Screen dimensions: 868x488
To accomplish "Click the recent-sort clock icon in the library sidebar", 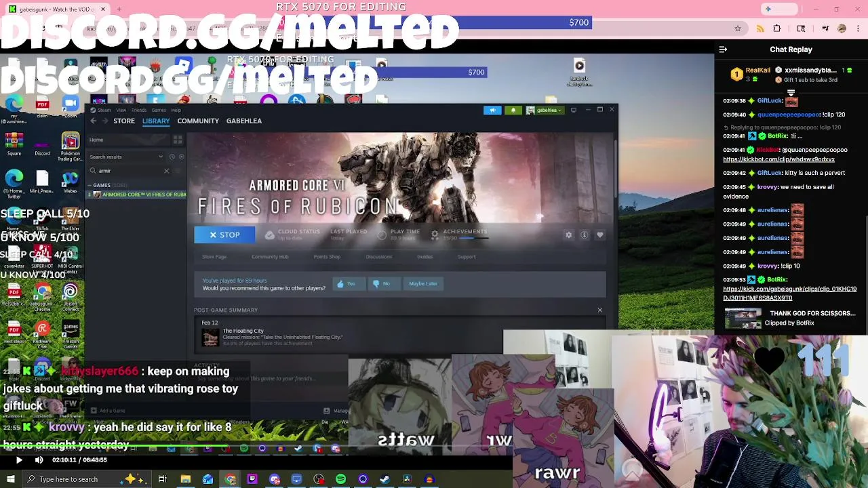I will (x=172, y=157).
